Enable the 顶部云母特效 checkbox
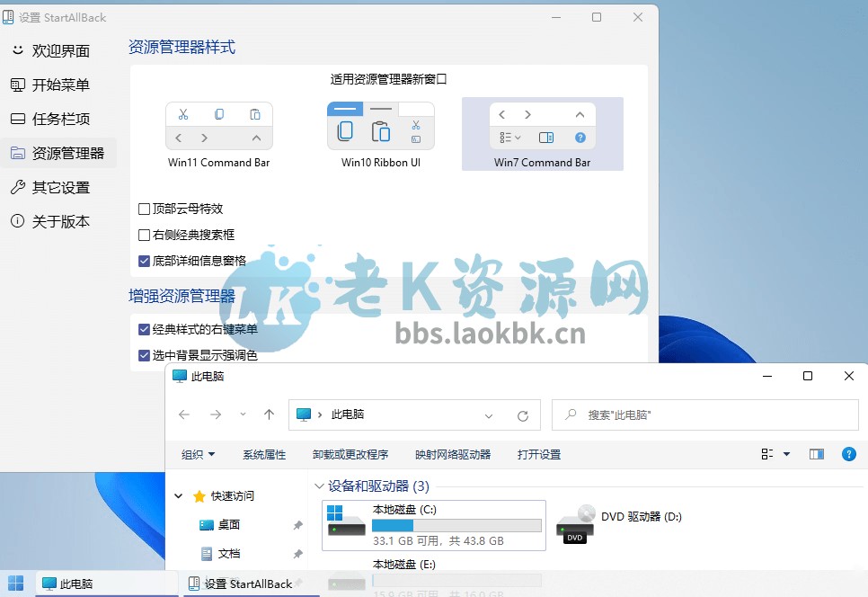This screenshot has width=868, height=597. click(144, 209)
